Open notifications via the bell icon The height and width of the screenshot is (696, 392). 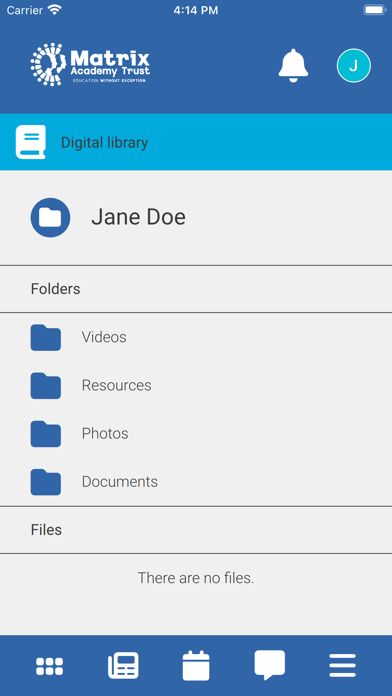pyautogui.click(x=293, y=65)
